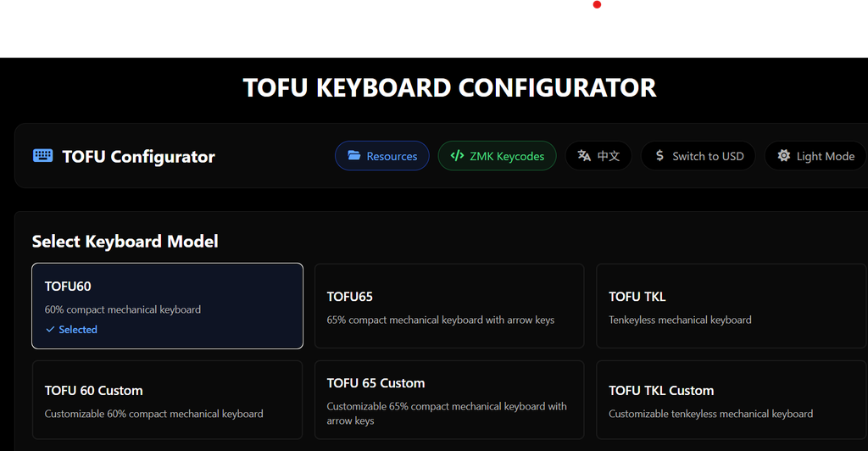The height and width of the screenshot is (451, 868).
Task: Select the TOFU 60 Custom model card
Action: [167, 400]
